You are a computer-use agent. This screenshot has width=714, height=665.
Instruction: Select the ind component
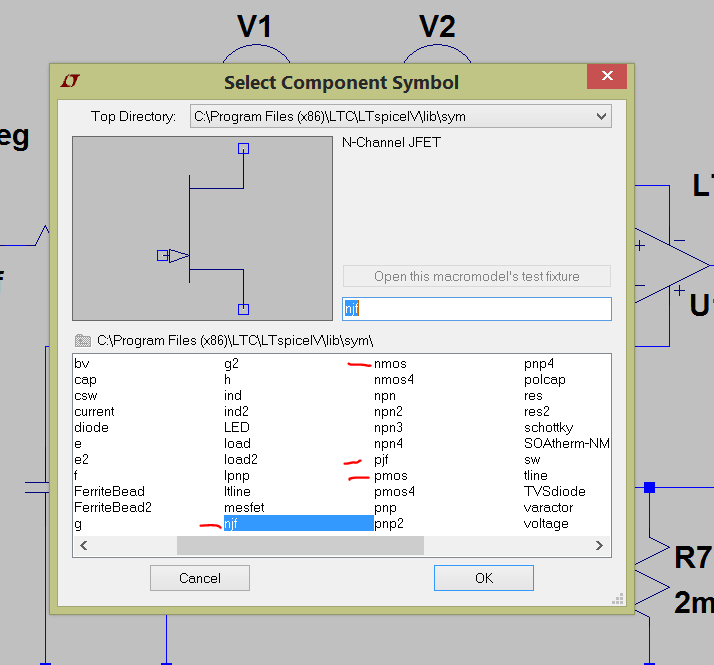[x=233, y=395]
